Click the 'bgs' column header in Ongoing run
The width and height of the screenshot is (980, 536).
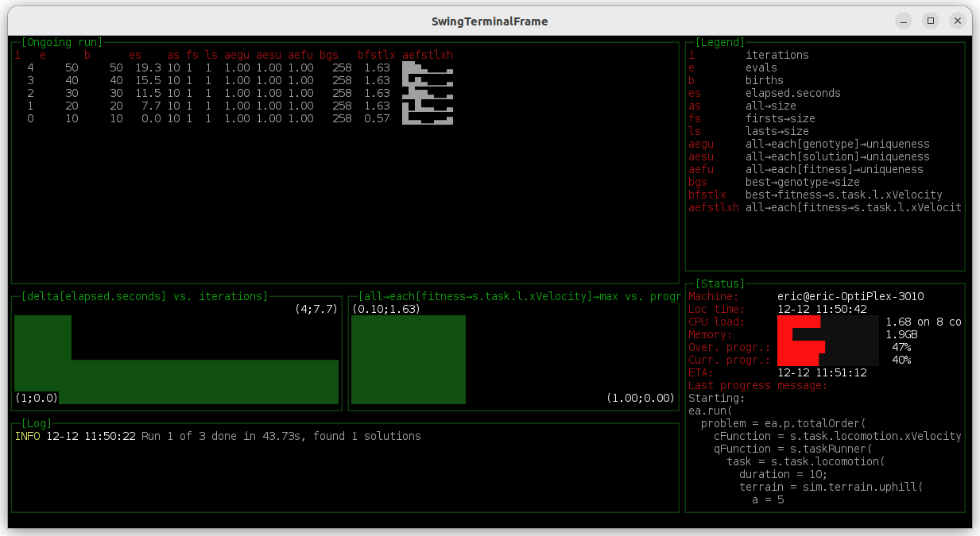(329, 55)
